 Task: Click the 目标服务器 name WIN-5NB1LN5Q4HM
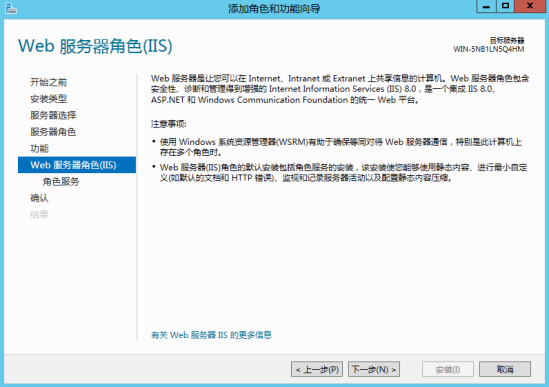click(x=489, y=49)
